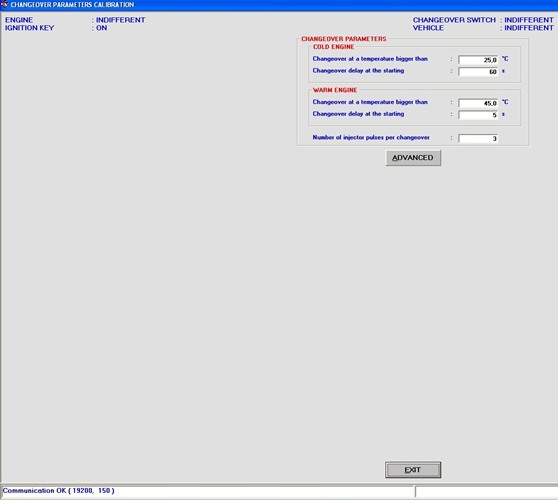Open the ADVANCED changeover settings
558x500 pixels.
click(413, 158)
